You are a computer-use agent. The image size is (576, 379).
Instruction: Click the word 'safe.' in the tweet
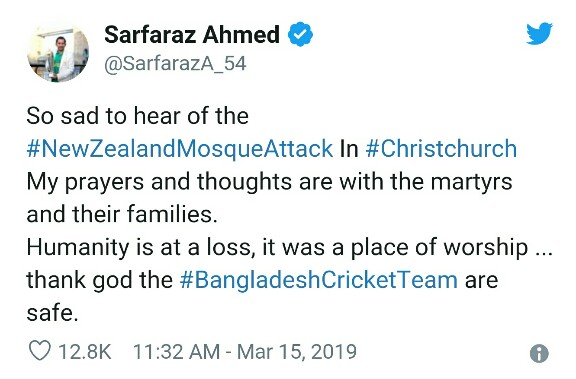point(52,313)
